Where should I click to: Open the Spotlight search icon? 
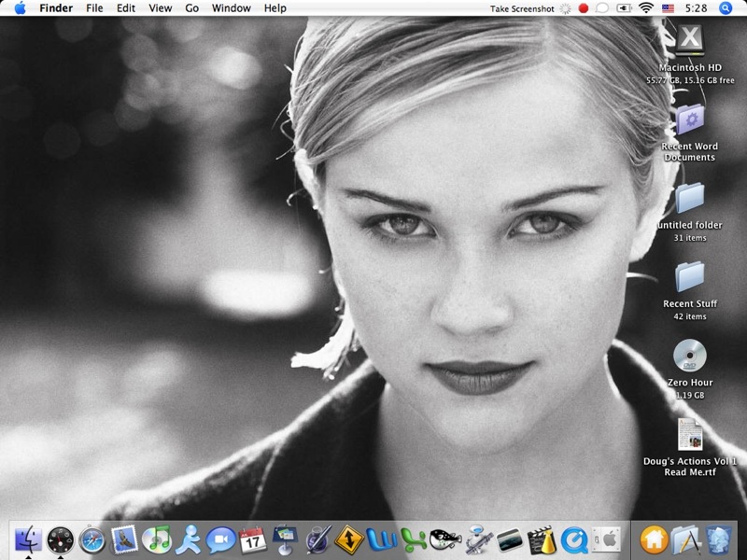click(726, 8)
